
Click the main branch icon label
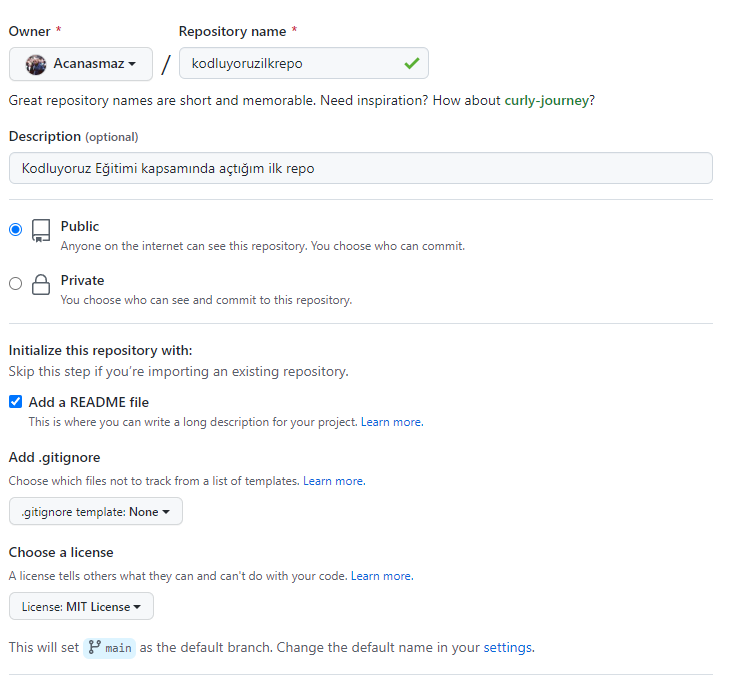point(110,648)
